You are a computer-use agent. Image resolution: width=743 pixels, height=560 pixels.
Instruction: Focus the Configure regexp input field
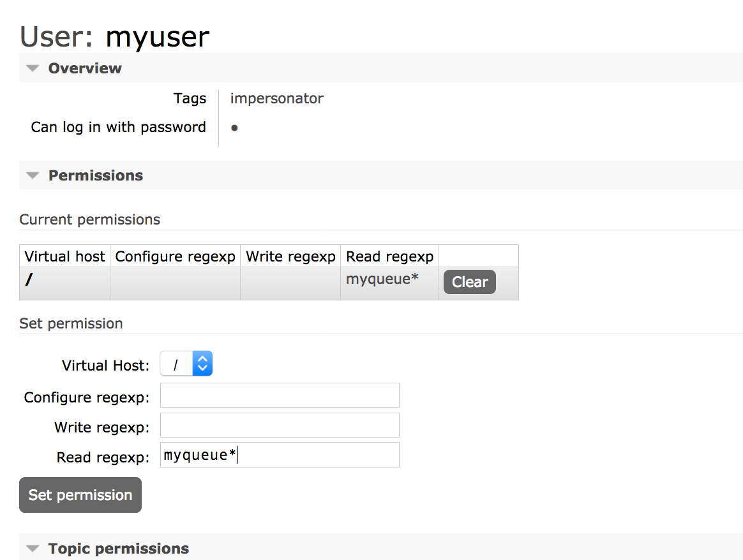(x=280, y=395)
